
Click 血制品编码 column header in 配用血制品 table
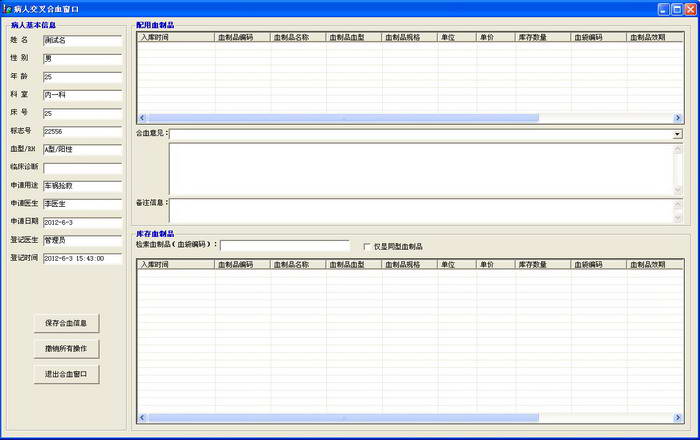242,37
